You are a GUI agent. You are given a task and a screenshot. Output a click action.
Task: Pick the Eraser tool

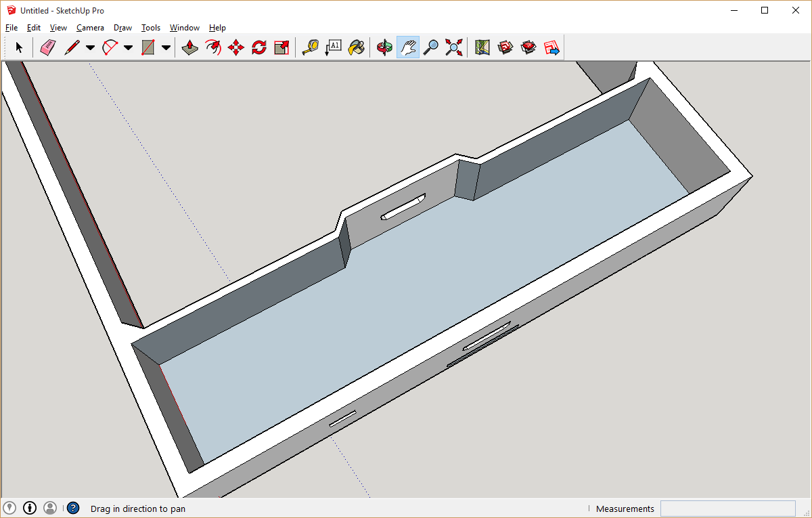tap(47, 47)
